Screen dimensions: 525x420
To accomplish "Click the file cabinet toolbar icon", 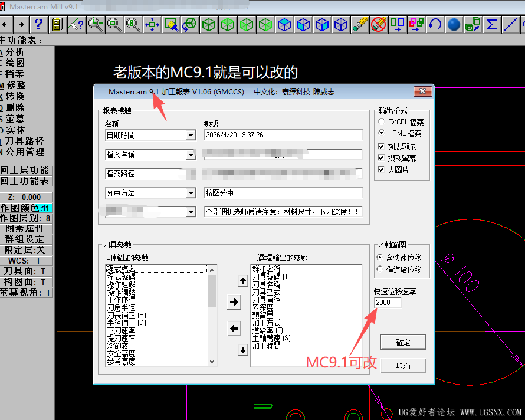I will (57, 24).
